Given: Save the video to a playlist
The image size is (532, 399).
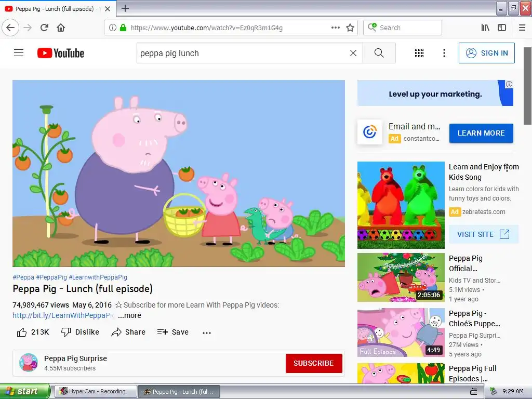Looking at the screenshot, I should 172,332.
